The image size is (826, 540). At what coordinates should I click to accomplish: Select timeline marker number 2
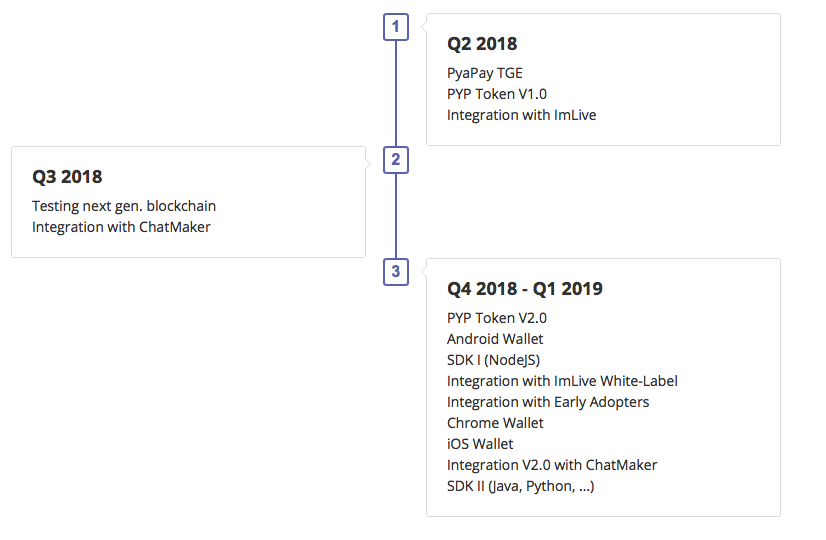pos(396,160)
